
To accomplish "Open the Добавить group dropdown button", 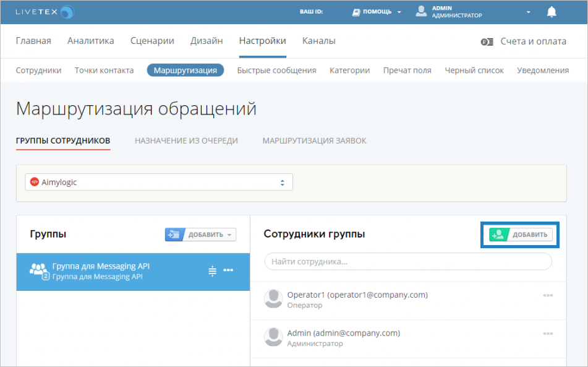I will tap(200, 235).
